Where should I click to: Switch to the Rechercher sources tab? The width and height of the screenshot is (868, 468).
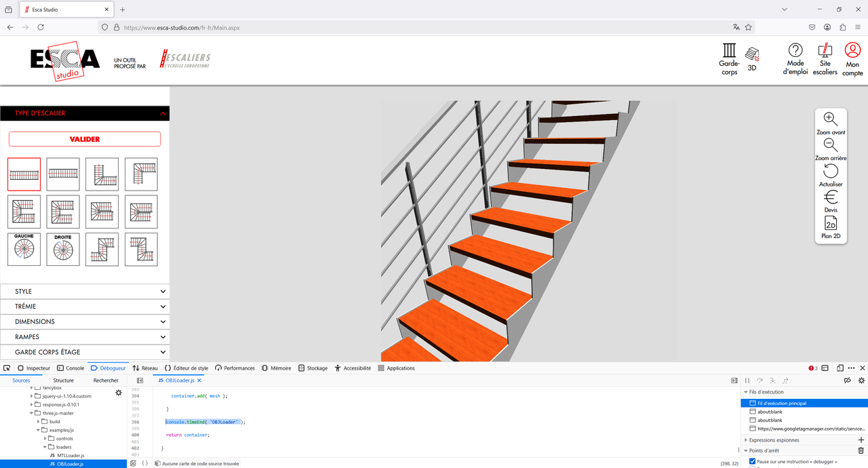[106, 381]
